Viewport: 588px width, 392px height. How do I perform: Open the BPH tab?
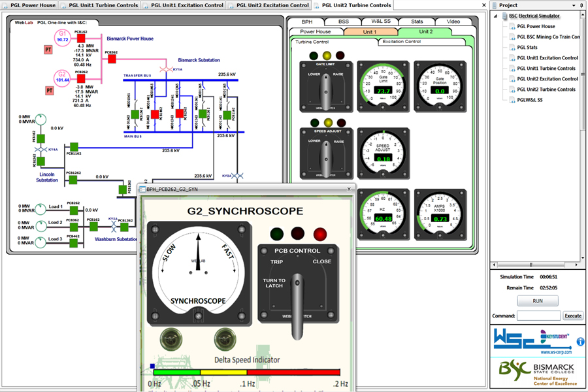(x=307, y=22)
